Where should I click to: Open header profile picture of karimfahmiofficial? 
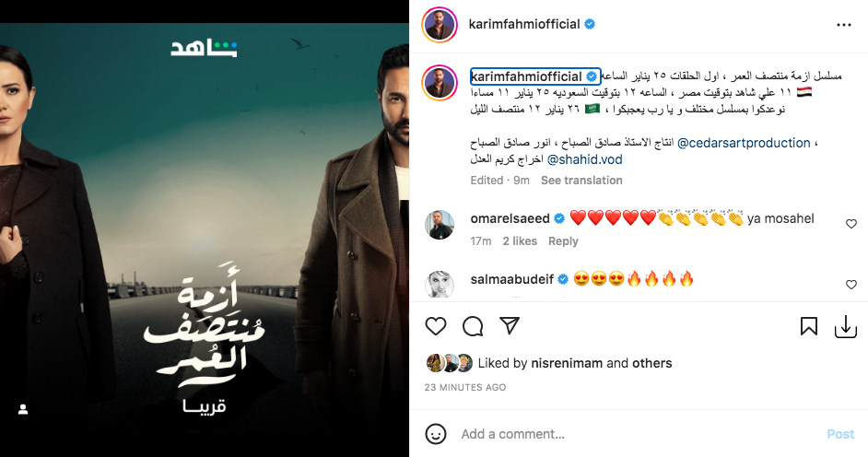click(440, 25)
